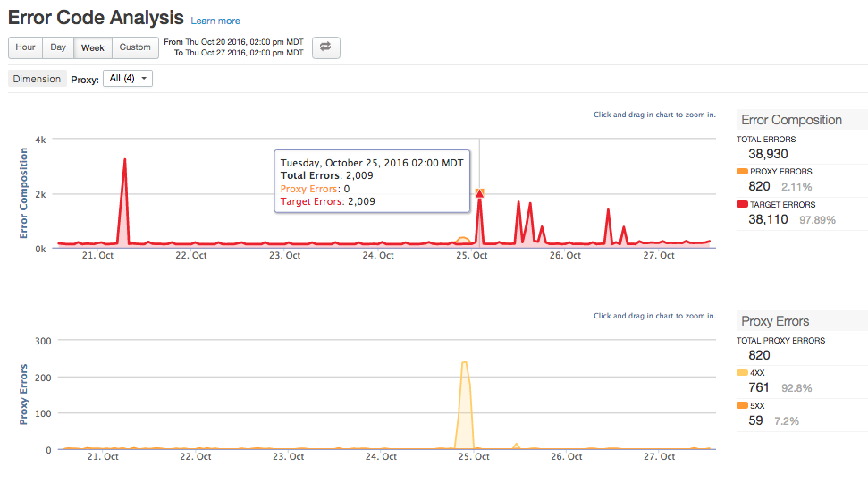The width and height of the screenshot is (868, 484).
Task: Click the red Target Errors legend swatch
Action: tap(742, 204)
